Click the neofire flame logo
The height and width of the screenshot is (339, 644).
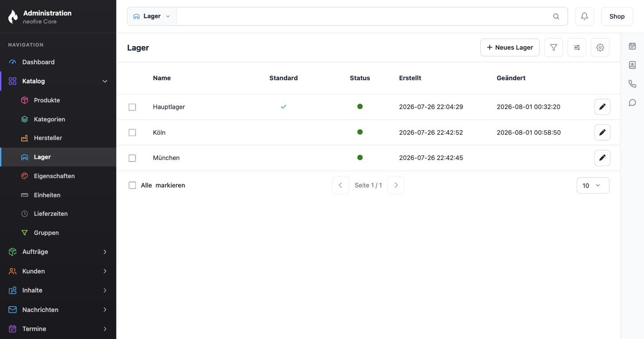click(13, 17)
